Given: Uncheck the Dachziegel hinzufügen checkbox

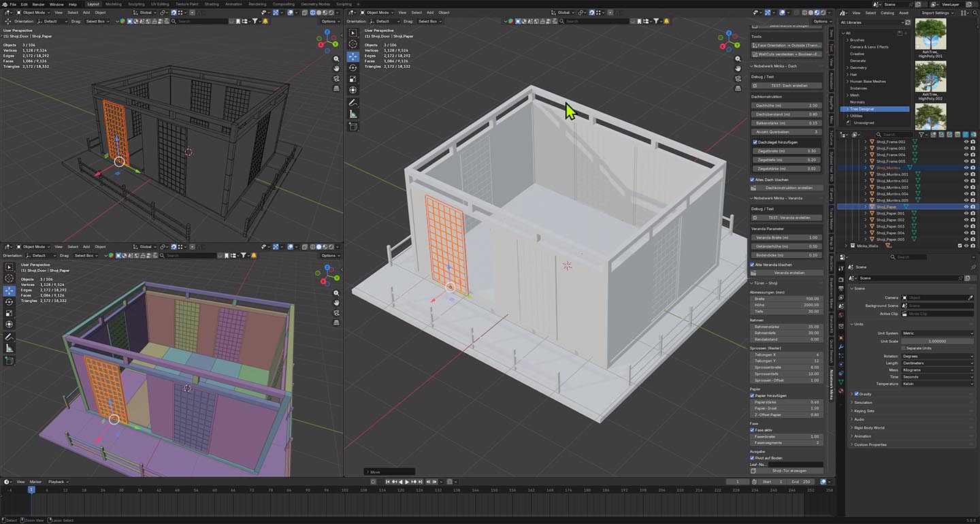Looking at the screenshot, I should [755, 142].
